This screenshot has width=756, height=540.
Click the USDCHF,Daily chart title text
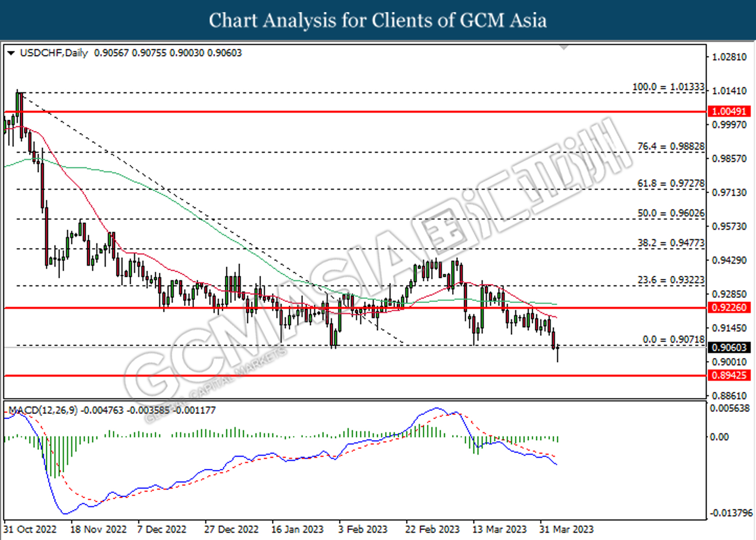pos(54,53)
